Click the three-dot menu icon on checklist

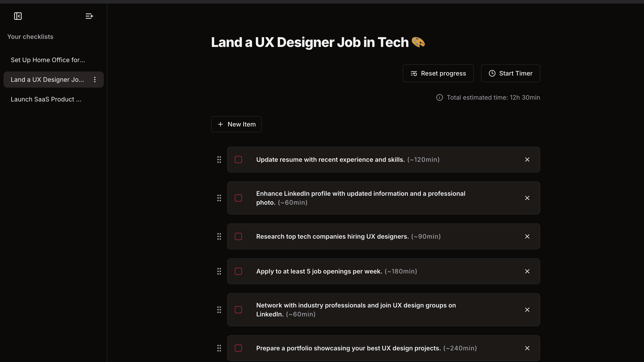(94, 80)
